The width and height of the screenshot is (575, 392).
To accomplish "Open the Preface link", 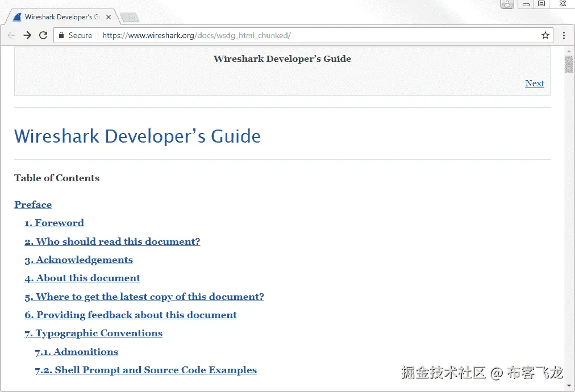I will [x=33, y=205].
